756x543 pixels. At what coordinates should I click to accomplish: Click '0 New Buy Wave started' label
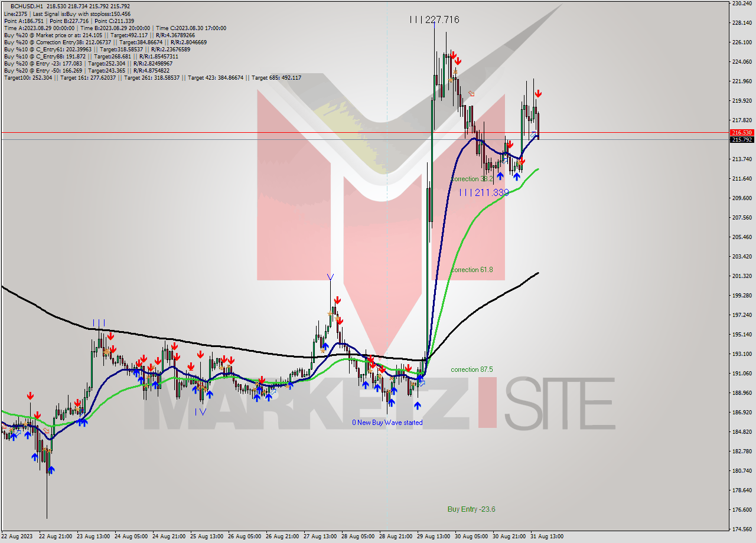[387, 423]
